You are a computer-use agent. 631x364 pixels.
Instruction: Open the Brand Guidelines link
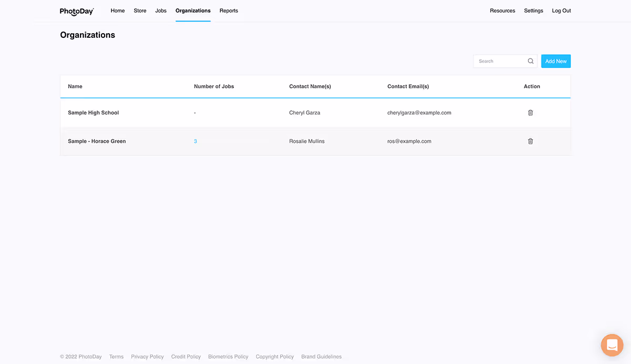click(321, 357)
